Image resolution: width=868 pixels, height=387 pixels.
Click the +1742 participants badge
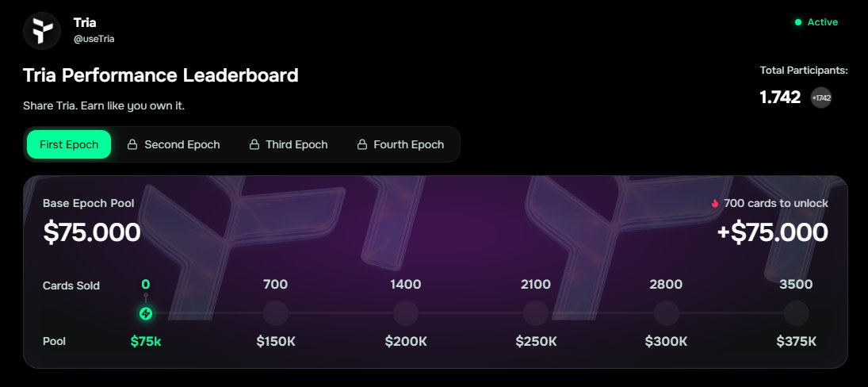tap(821, 98)
